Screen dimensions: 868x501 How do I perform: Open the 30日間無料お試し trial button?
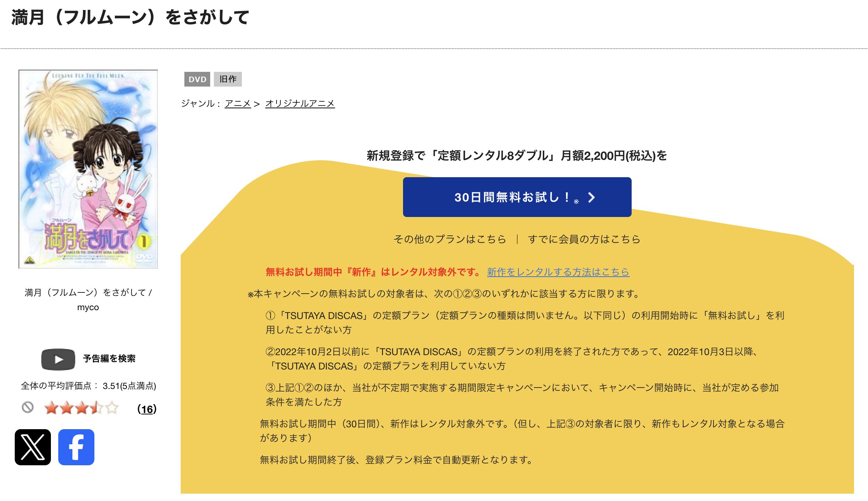click(517, 197)
